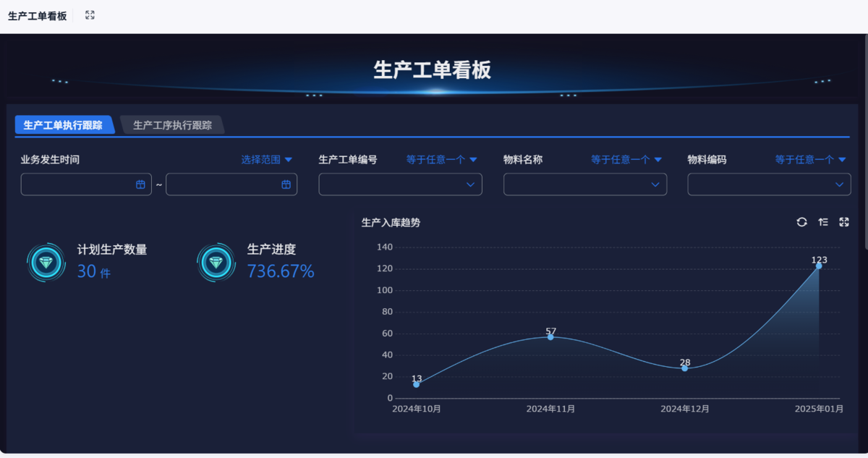
Task: Open the sort icon on 生产入库趋势 chart
Action: (x=823, y=222)
